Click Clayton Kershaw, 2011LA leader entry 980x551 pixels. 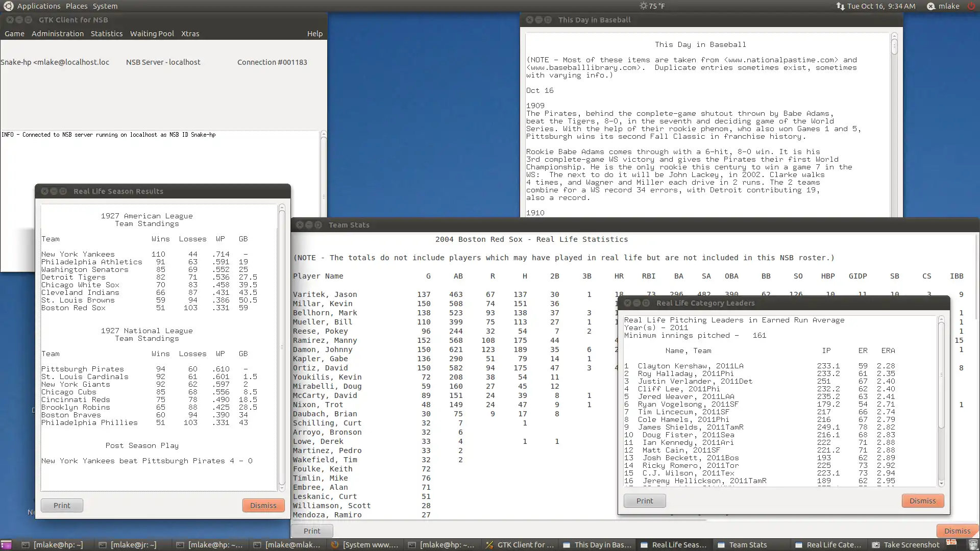(759, 366)
